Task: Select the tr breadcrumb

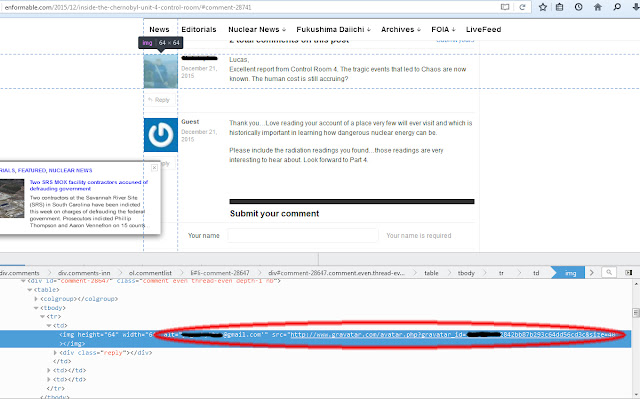Action: coord(501,273)
